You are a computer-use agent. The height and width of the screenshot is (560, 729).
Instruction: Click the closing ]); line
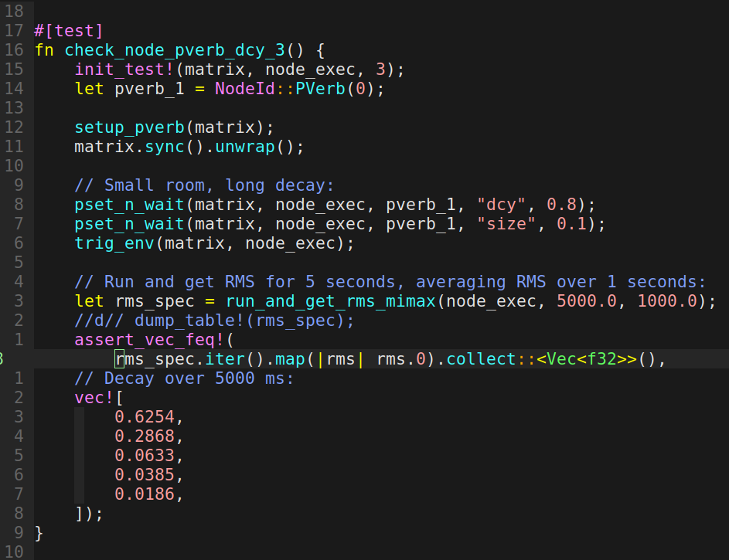[x=89, y=514]
